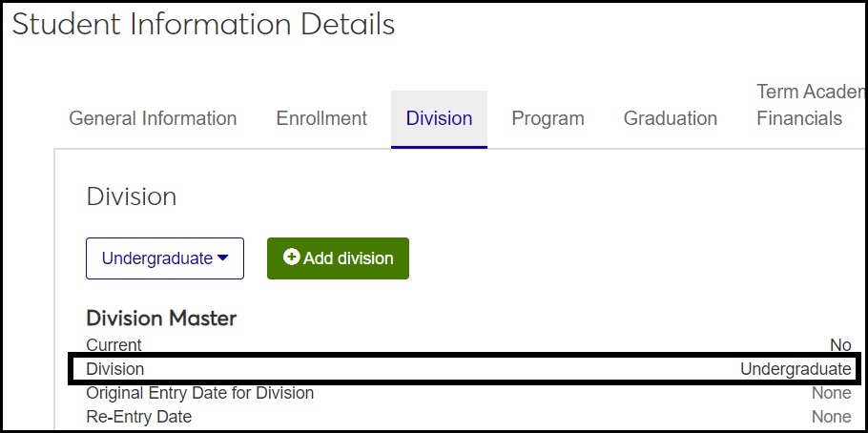Image resolution: width=868 pixels, height=433 pixels.
Task: Click the "No" value for Current
Action: [x=840, y=345]
